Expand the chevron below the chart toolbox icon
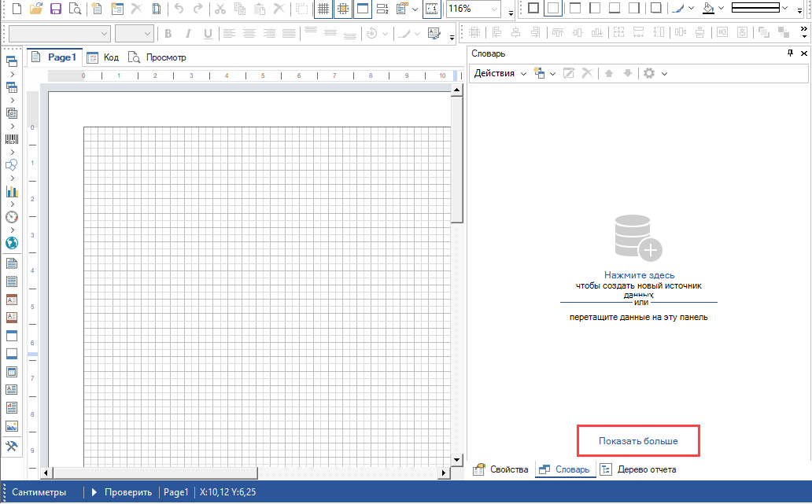812x504 pixels. point(12,204)
